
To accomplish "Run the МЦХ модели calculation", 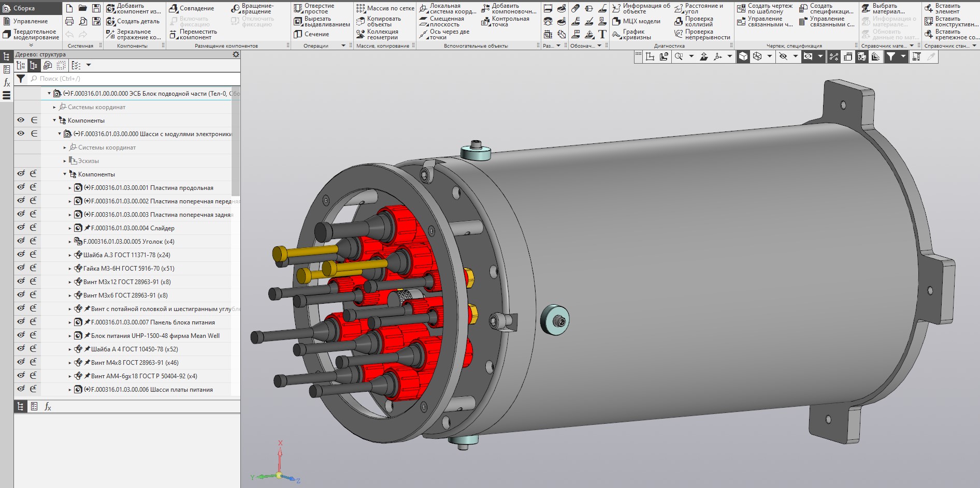I will coord(636,21).
